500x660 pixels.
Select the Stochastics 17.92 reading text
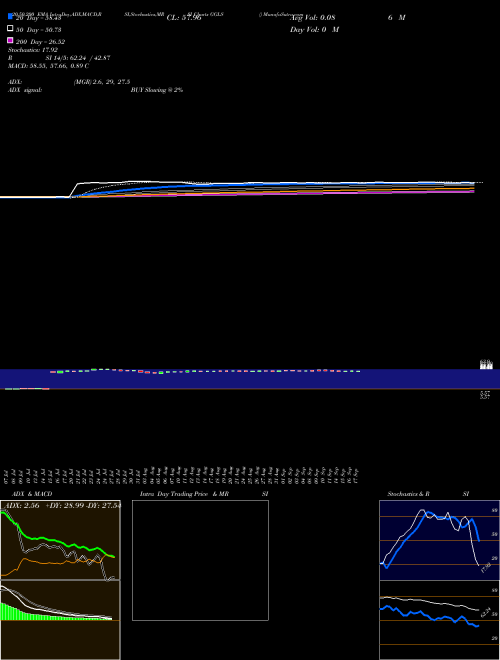(33, 50)
